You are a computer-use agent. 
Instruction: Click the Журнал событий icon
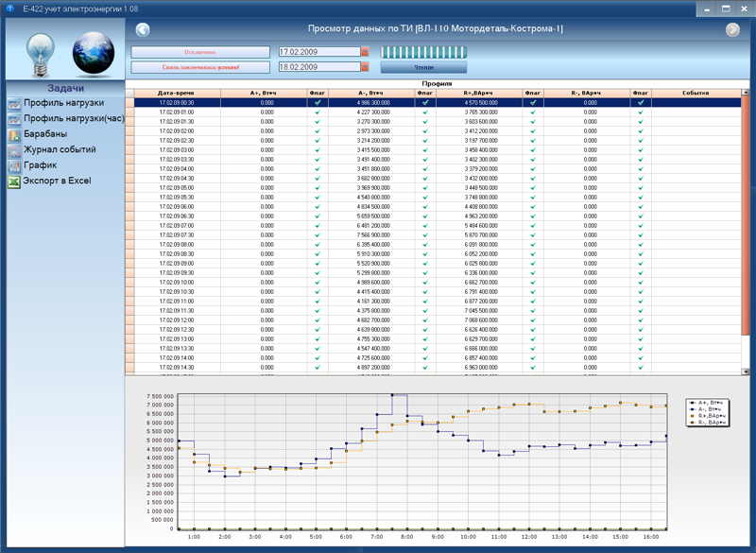coord(14,150)
